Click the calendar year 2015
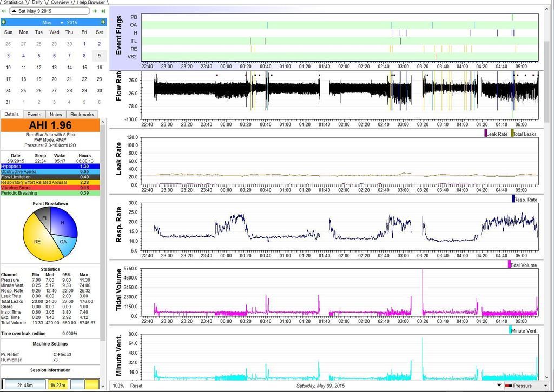 pyautogui.click(x=72, y=23)
